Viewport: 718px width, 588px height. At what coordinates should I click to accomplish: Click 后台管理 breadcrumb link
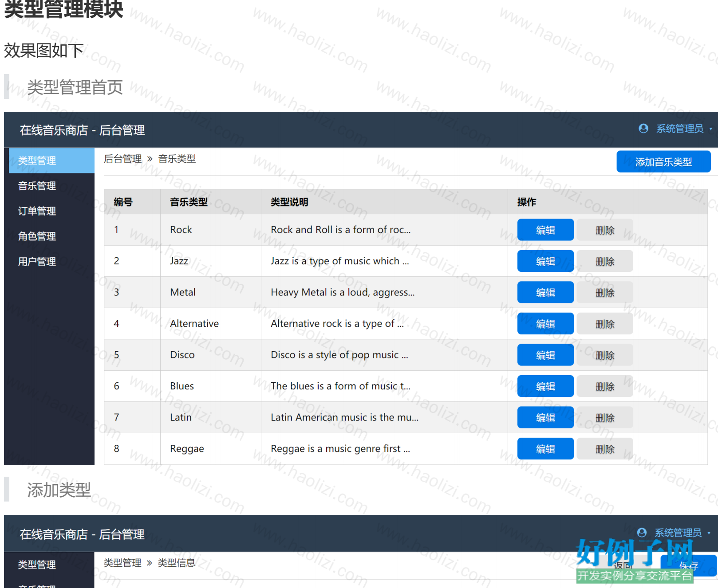coord(123,159)
